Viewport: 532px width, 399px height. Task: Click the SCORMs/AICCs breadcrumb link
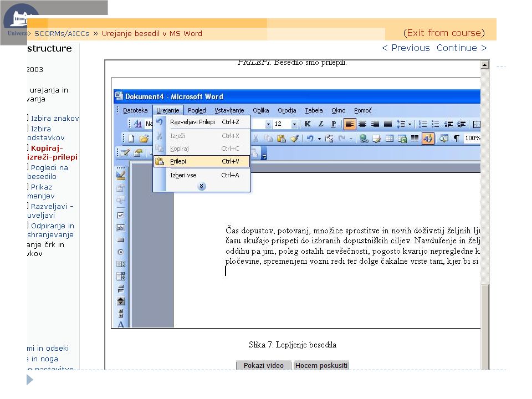pos(62,34)
